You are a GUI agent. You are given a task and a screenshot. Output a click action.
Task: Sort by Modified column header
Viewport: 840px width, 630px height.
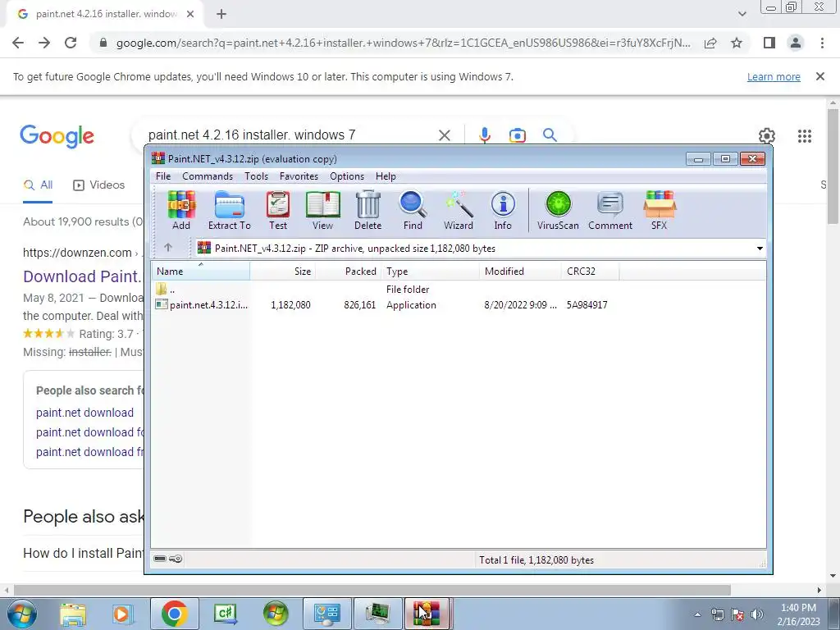click(x=521, y=271)
